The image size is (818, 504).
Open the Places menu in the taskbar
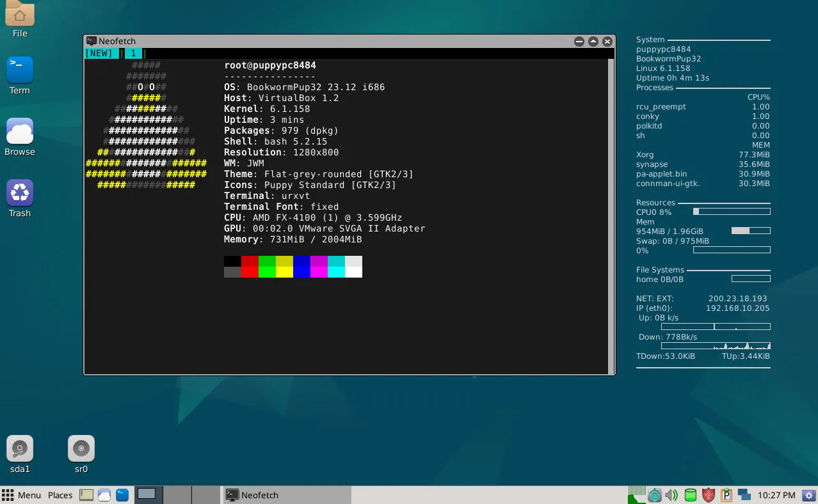60,495
